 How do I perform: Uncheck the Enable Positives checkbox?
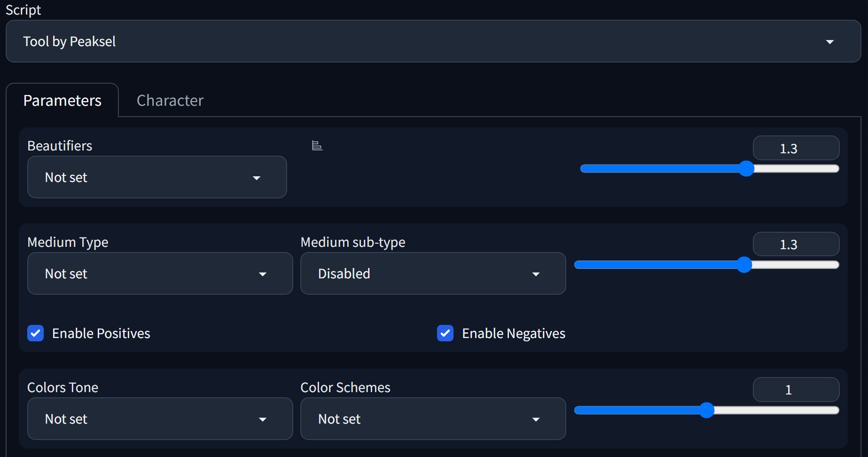coord(35,333)
